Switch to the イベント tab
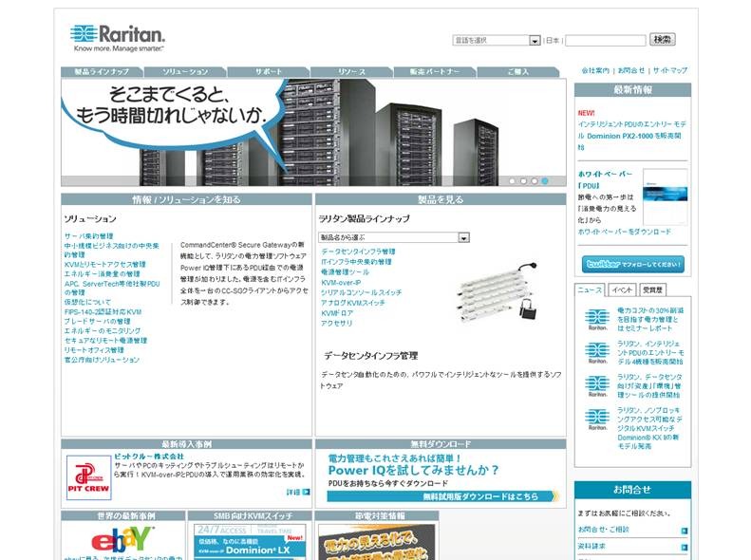751x560 pixels. click(622, 290)
